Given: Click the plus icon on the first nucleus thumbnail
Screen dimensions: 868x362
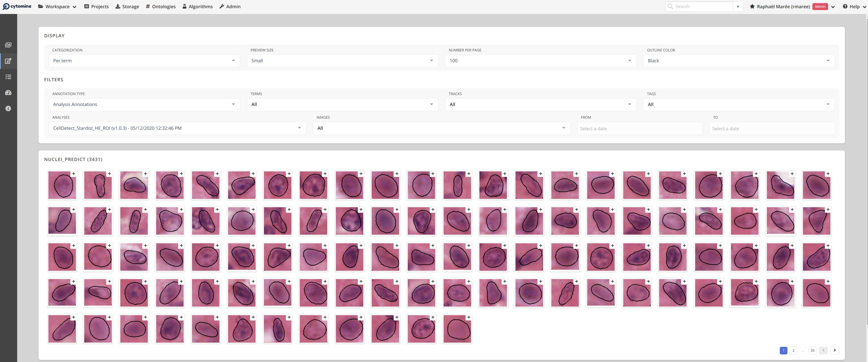Looking at the screenshot, I should (x=73, y=174).
